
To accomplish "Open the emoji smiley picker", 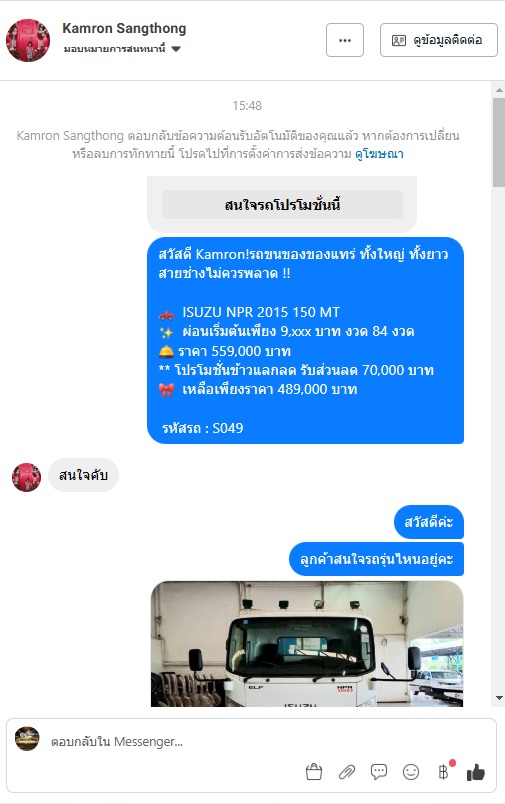I will (x=411, y=772).
